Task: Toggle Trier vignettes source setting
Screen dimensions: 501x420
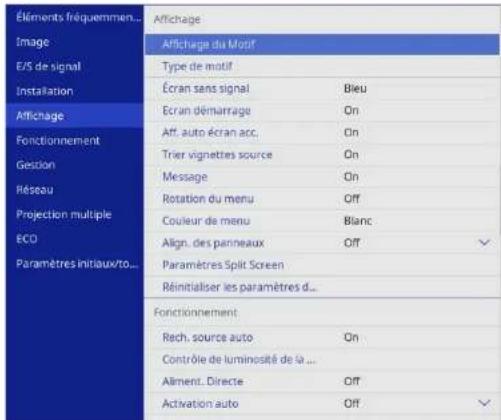Action: [322, 154]
